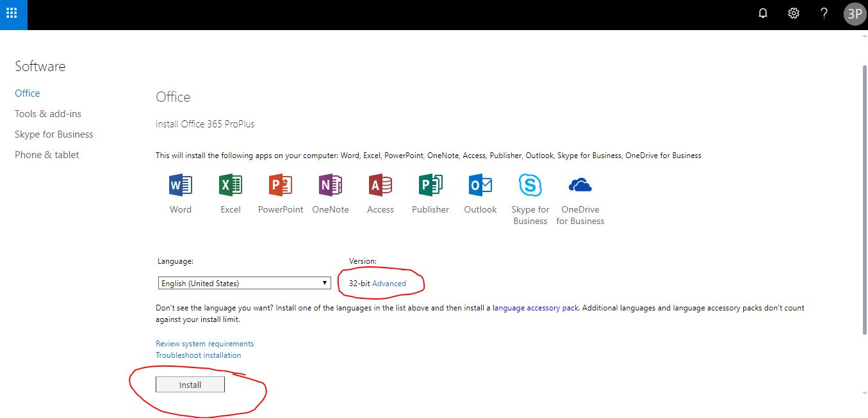
Task: Click the OneDrive for Business cloud icon
Action: 580,186
